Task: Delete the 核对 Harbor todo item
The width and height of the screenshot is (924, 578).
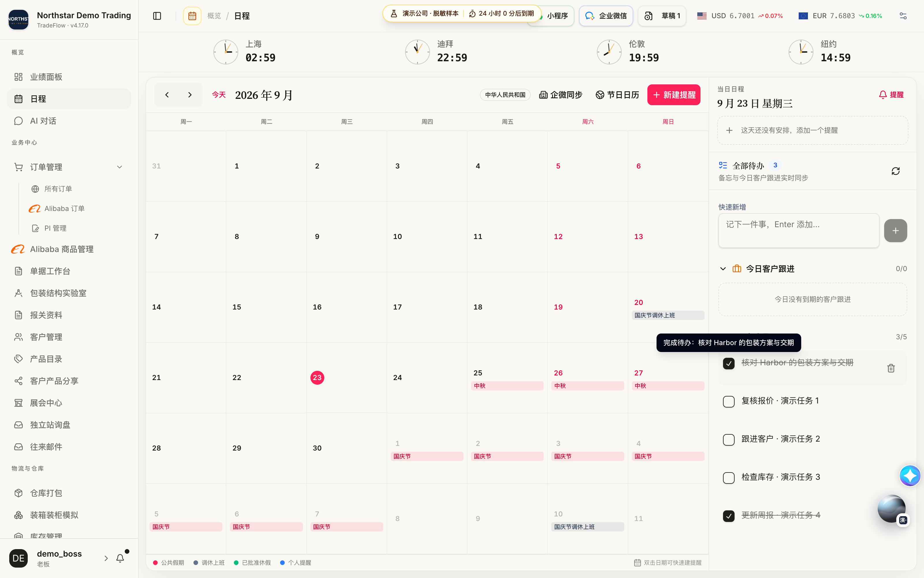Action: 891,368
